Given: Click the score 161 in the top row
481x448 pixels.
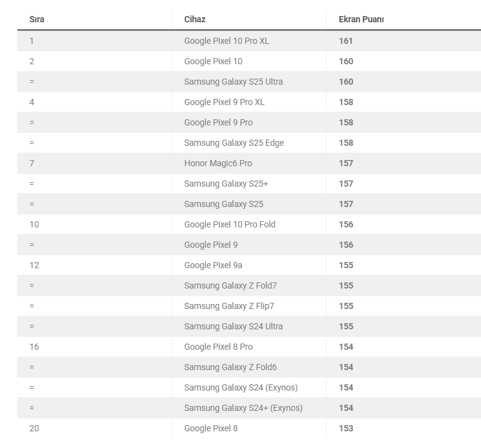Looking at the screenshot, I should pyautogui.click(x=346, y=41).
